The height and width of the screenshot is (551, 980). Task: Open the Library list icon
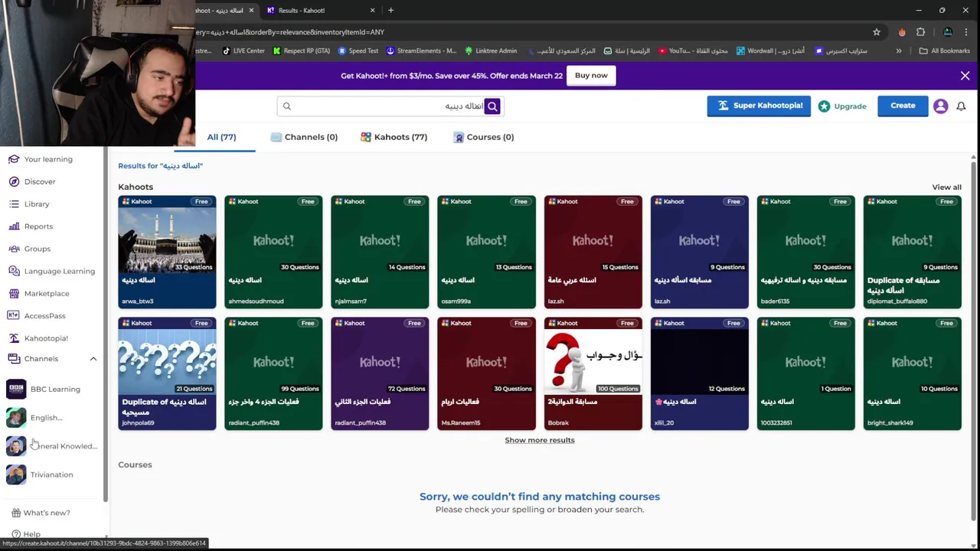[14, 204]
